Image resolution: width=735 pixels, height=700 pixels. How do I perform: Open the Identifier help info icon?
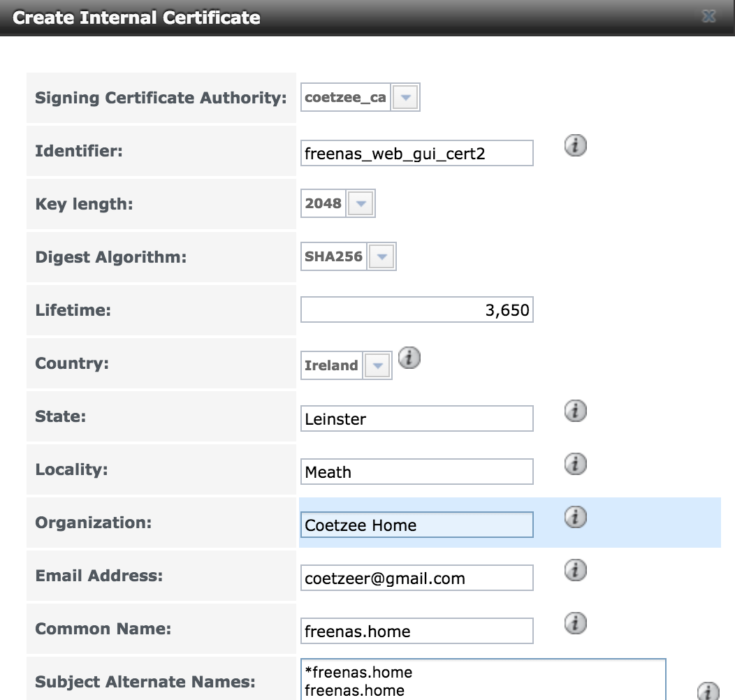(x=574, y=145)
